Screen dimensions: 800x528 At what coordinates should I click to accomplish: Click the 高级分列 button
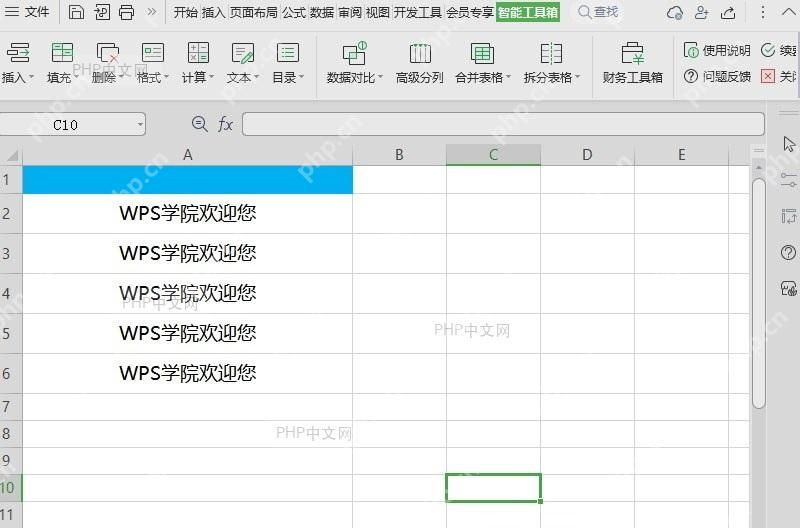coord(419,63)
